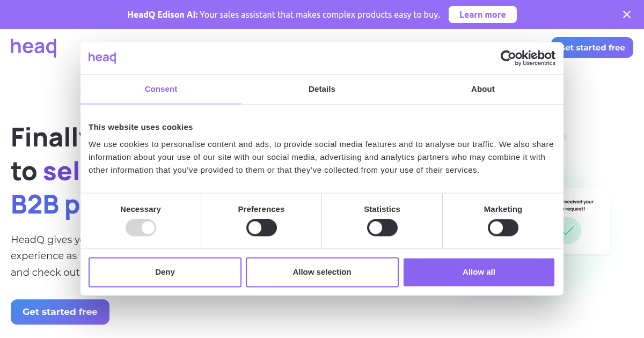This screenshot has width=644, height=338.
Task: Click Get started free below the hero text
Action: click(60, 312)
